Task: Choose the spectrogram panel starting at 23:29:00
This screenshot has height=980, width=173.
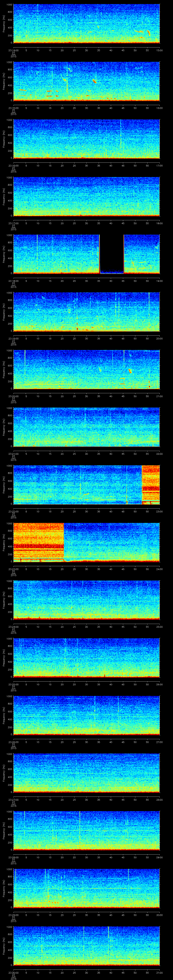Action: 87,888
